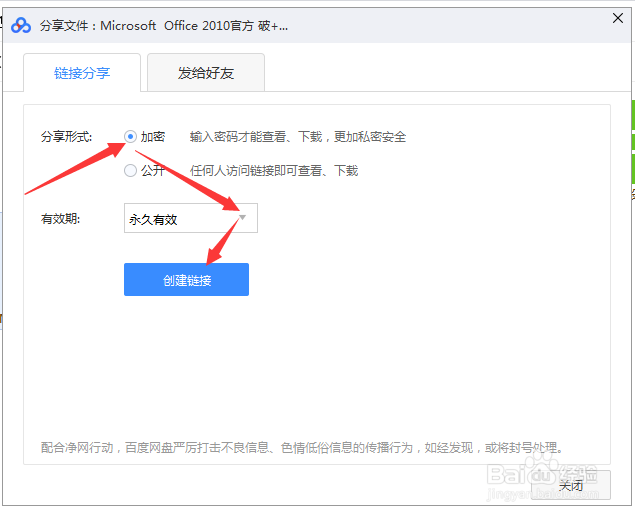
Task: Click the 关闭 button
Action: click(571, 485)
